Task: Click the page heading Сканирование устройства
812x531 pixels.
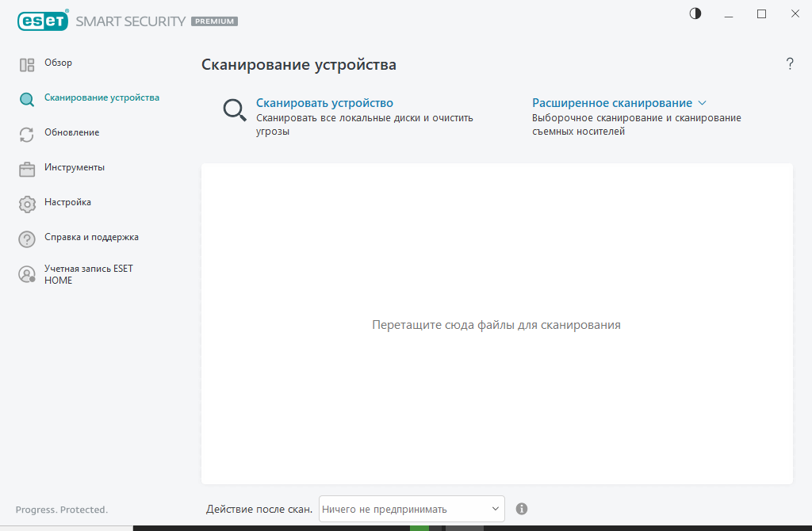Action: click(x=299, y=65)
